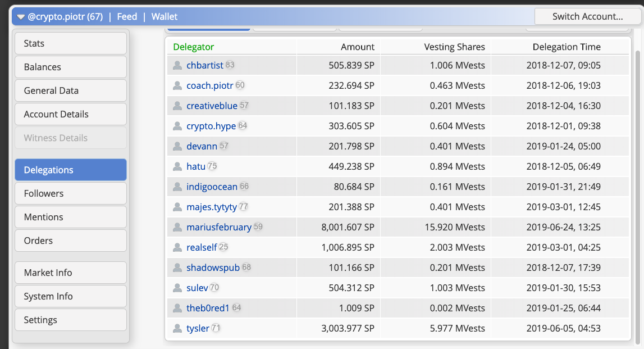Open Market Info from the sidebar

[x=71, y=273]
